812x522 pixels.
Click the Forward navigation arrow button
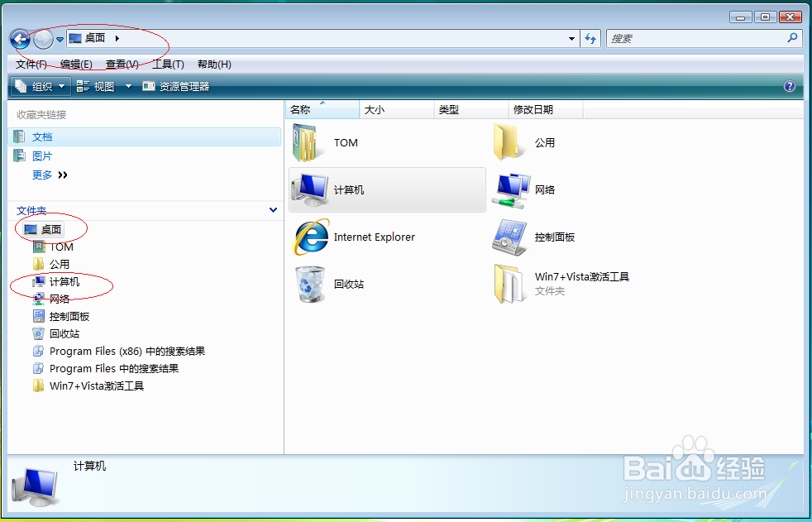point(44,39)
